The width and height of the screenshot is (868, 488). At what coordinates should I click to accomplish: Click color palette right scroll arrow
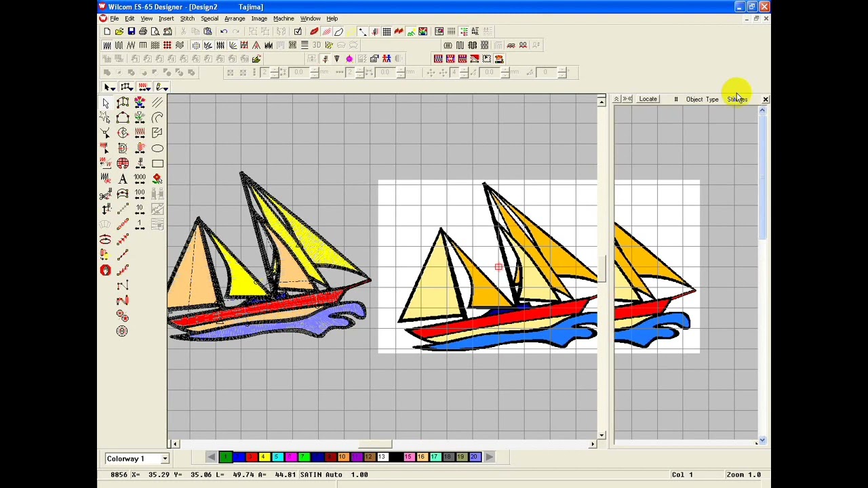click(x=489, y=457)
